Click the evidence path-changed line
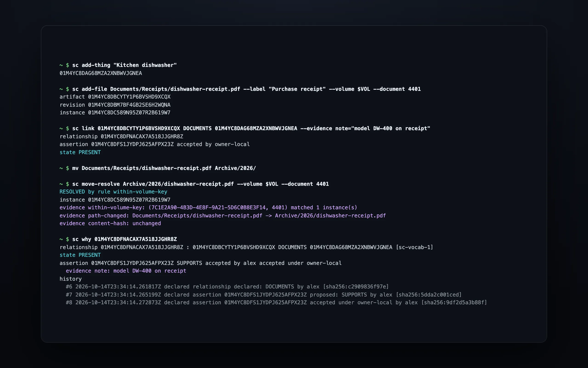 pos(223,216)
